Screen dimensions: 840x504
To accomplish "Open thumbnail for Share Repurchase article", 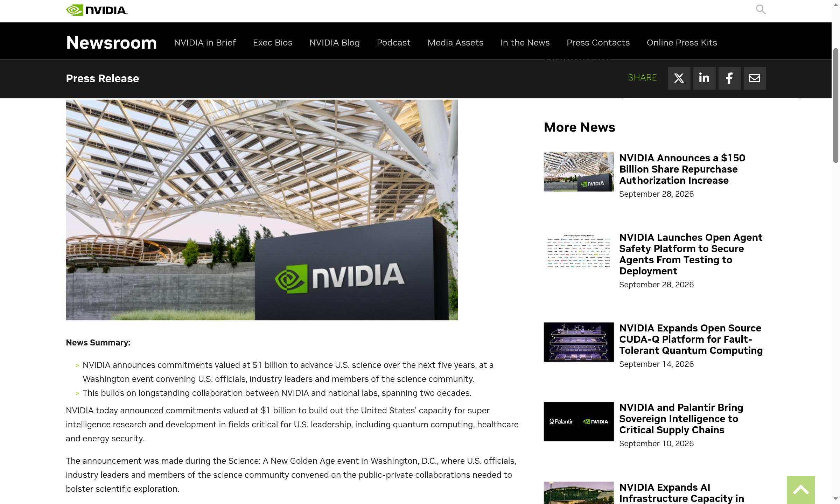I will point(579,172).
